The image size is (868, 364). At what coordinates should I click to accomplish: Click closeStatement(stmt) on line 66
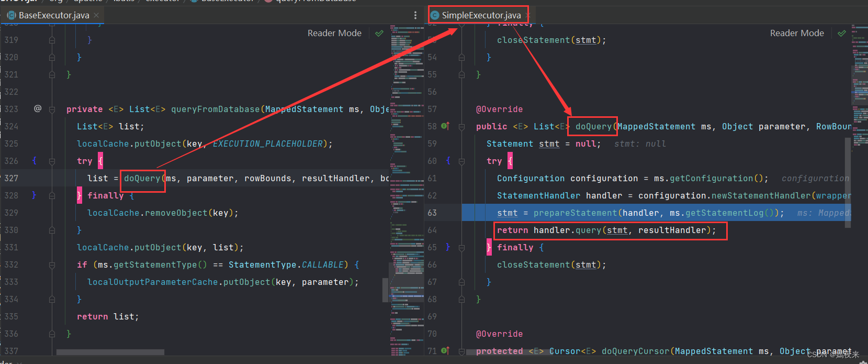(x=549, y=264)
